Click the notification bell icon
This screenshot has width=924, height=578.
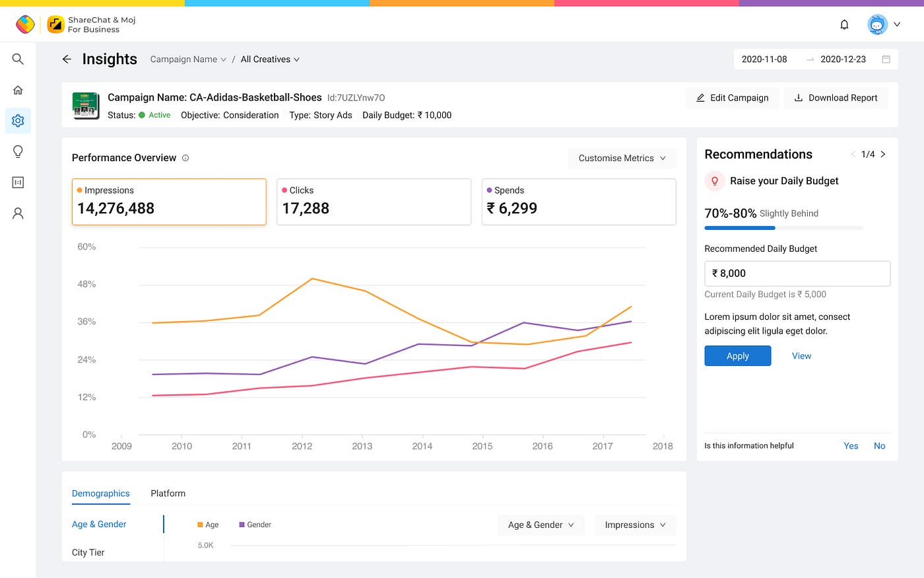(x=844, y=24)
